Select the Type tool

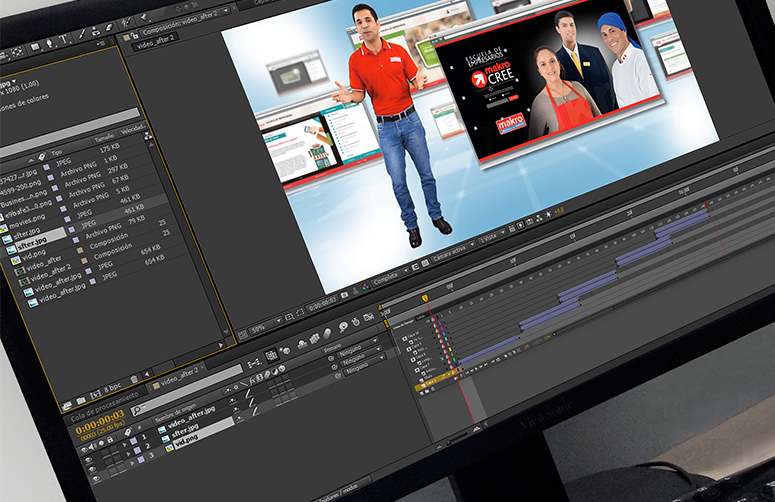pyautogui.click(x=64, y=39)
